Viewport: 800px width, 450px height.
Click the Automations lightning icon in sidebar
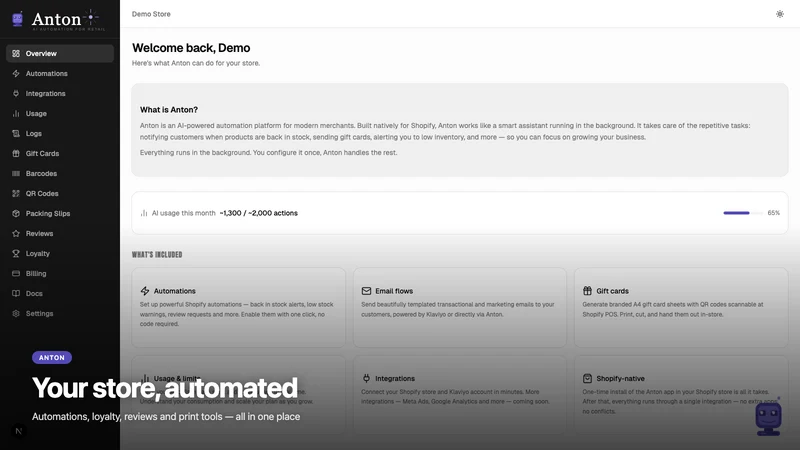tap(16, 73)
